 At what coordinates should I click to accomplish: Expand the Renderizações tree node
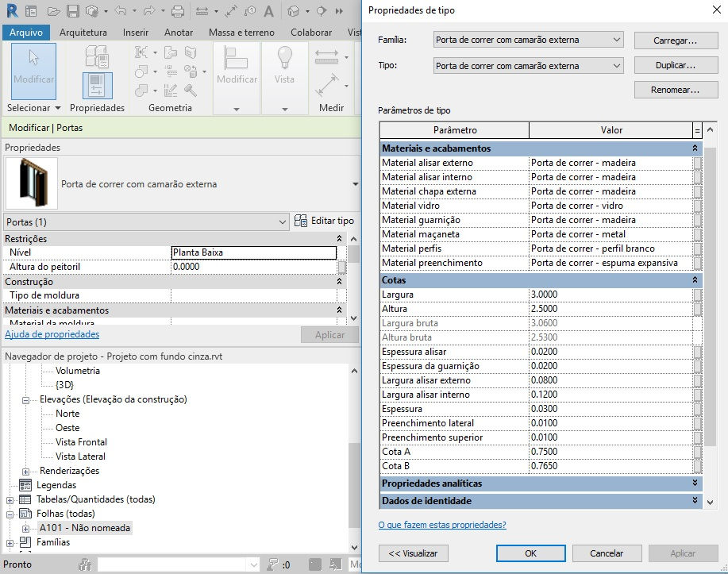pyautogui.click(x=26, y=472)
